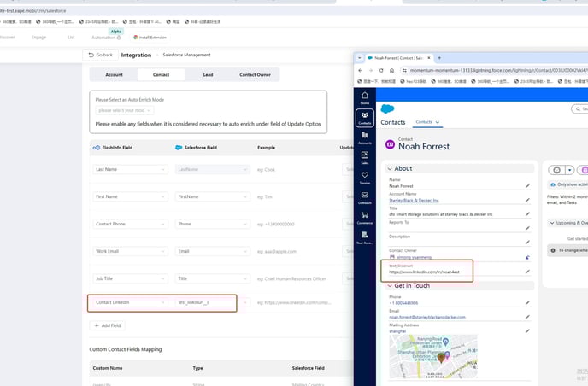588x386 pixels.
Task: Open the test_linkinurl__c Salesforce field dropdown
Action: 212,302
